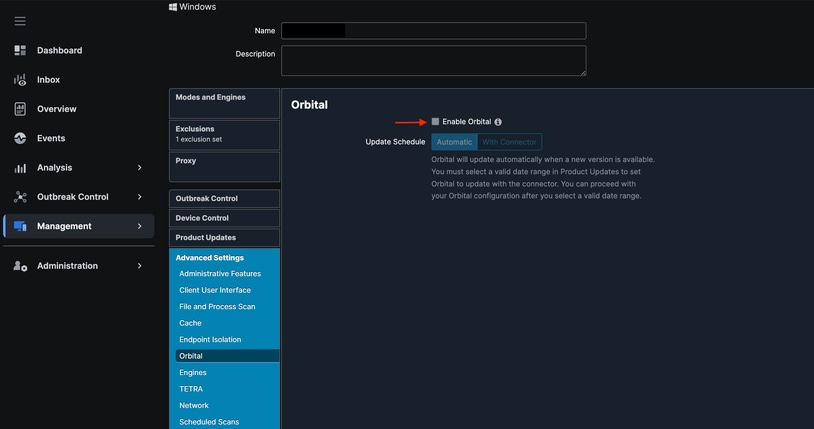Open the Device Control tab

point(224,218)
